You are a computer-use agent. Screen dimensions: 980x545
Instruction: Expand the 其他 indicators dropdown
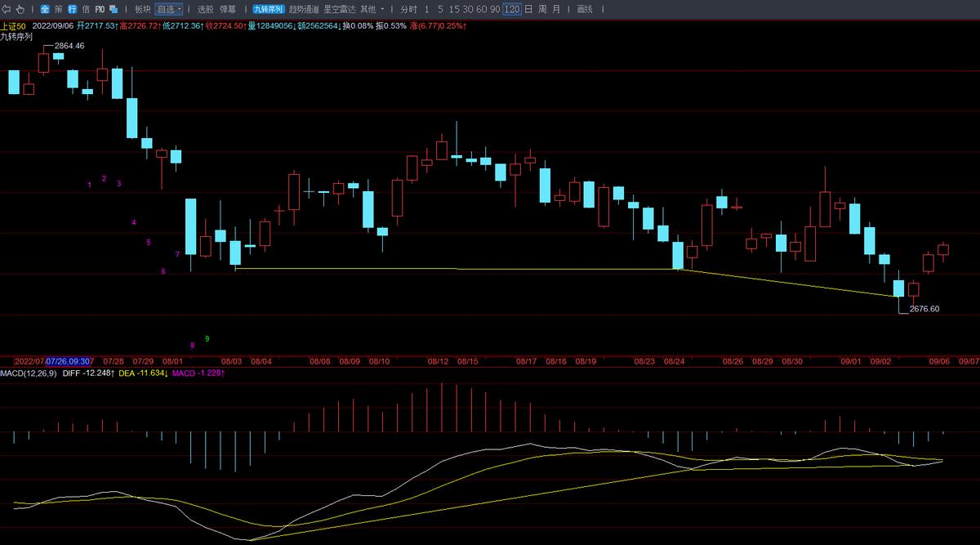[372, 9]
